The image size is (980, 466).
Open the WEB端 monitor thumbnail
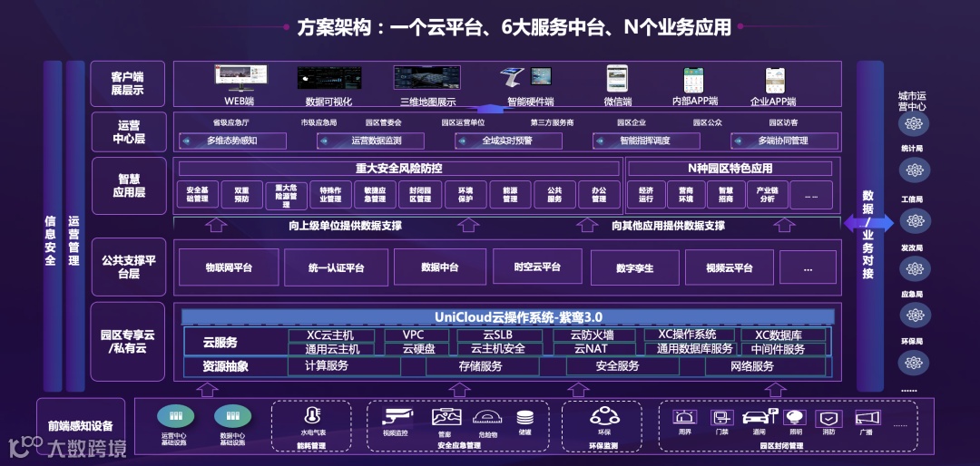tap(240, 79)
